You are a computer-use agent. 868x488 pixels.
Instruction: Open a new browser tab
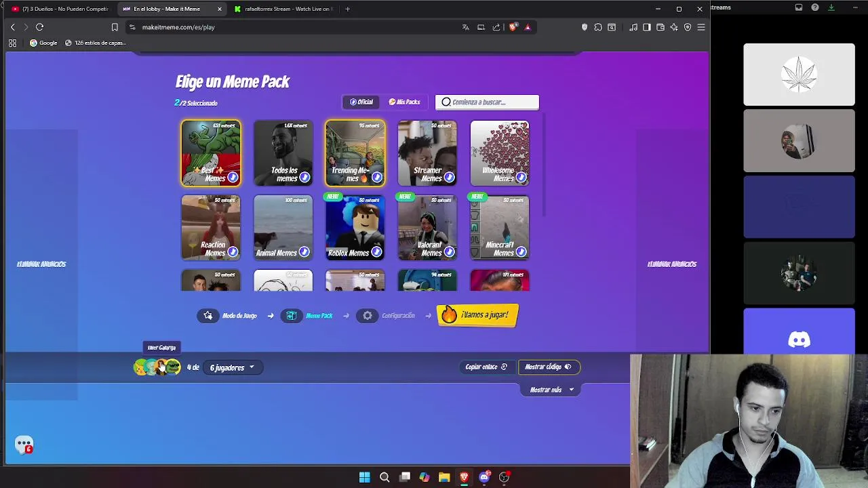tap(347, 9)
